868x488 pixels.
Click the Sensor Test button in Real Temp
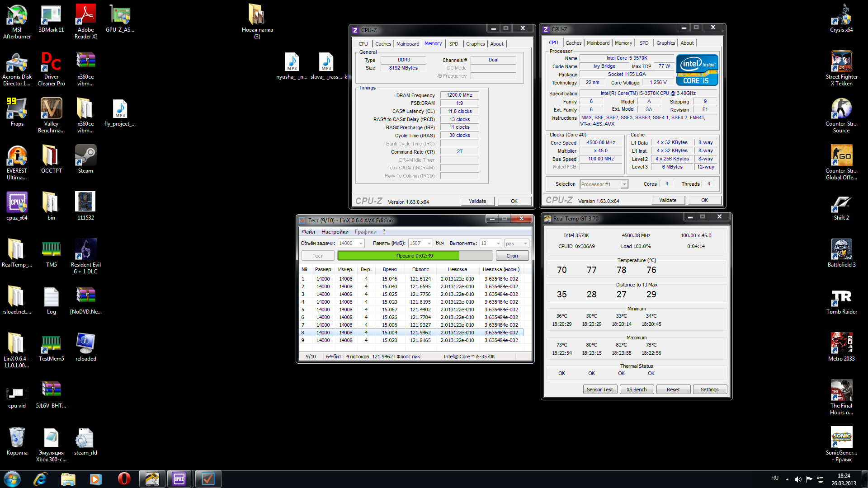coord(599,389)
